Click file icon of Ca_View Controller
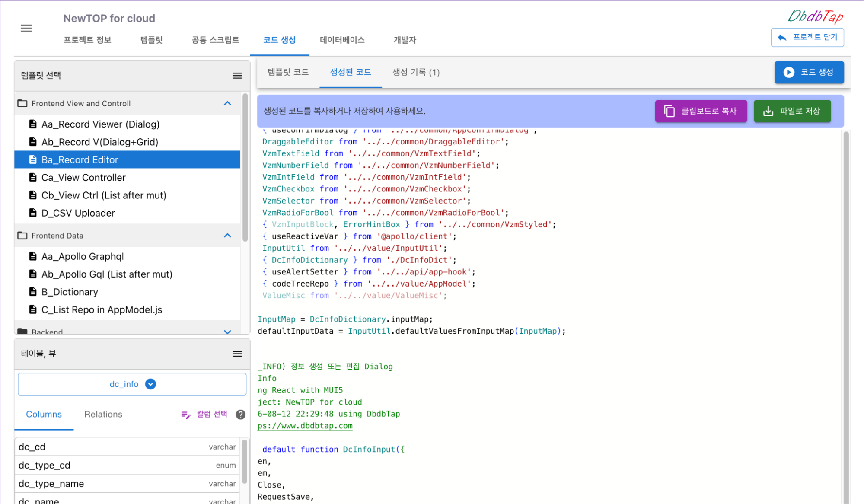Screen dimensions: 864x504 [x=33, y=178]
